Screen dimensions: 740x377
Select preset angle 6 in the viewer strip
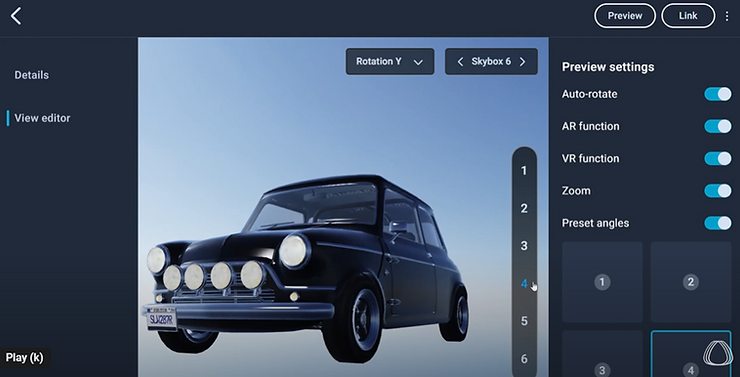[524, 359]
